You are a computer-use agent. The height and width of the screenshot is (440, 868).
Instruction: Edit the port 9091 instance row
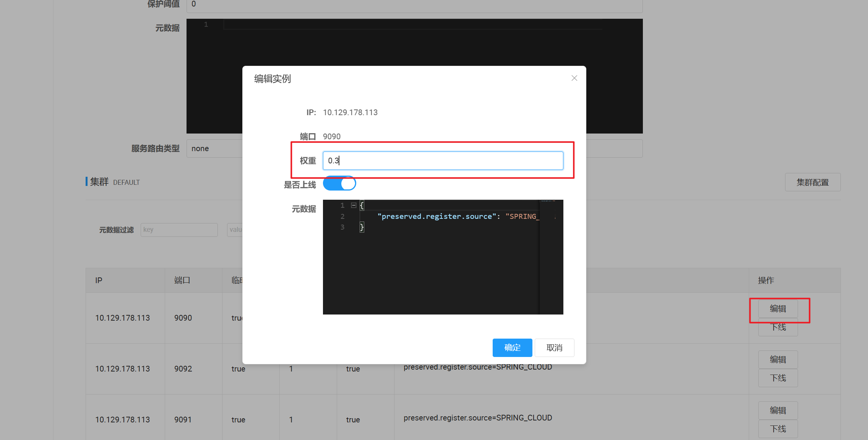[778, 411]
